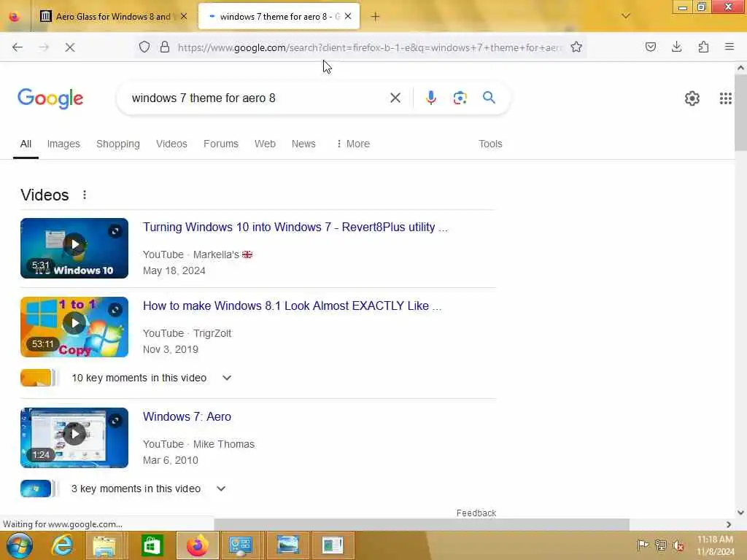Switch to Forums results

[x=221, y=144]
